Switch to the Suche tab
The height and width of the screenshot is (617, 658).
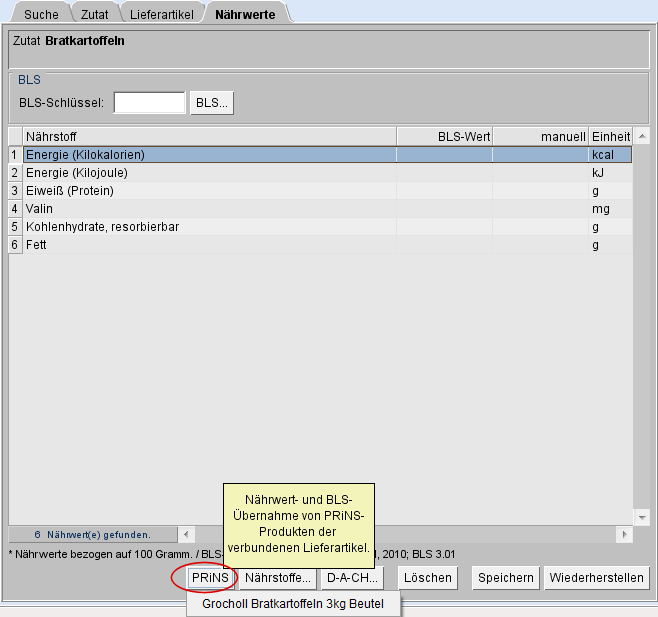coord(41,15)
